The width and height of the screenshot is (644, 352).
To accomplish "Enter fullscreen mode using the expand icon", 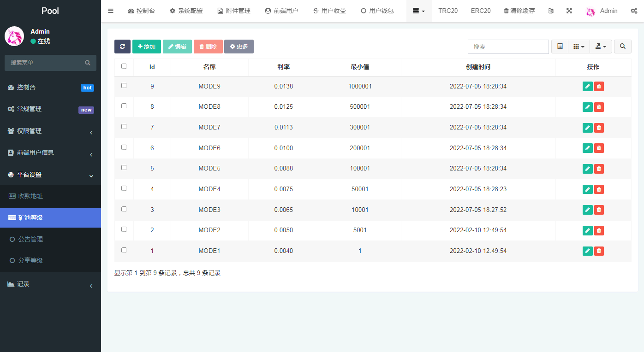I will (569, 11).
